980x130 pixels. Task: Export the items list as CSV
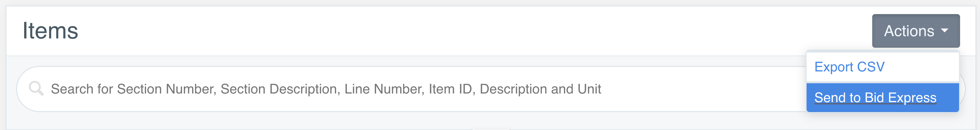849,67
